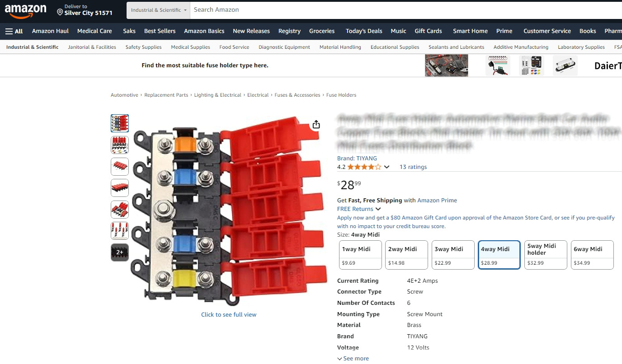Image resolution: width=622 pixels, height=364 pixels.
Task: Open the 2+ more images thumbnail
Action: [120, 252]
